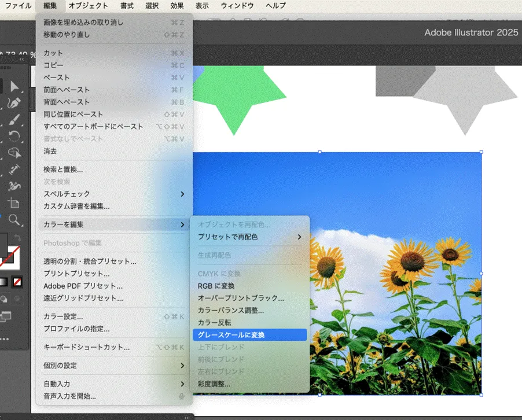
Task: Click カラー反転 in the color submenu
Action: (215, 322)
